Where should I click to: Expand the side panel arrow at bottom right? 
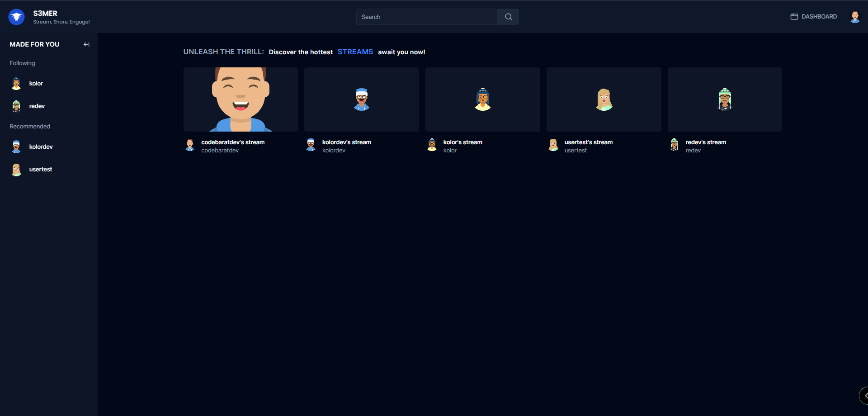(864, 396)
